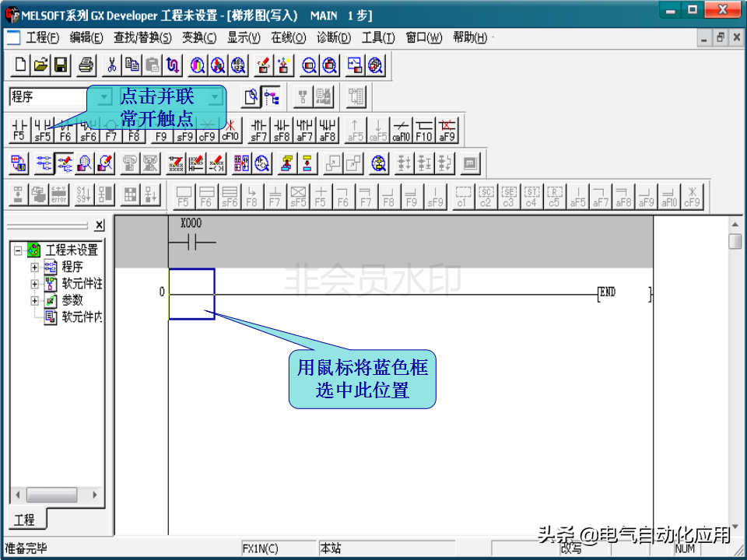Select the X000 contact in ladder

pos(191,236)
